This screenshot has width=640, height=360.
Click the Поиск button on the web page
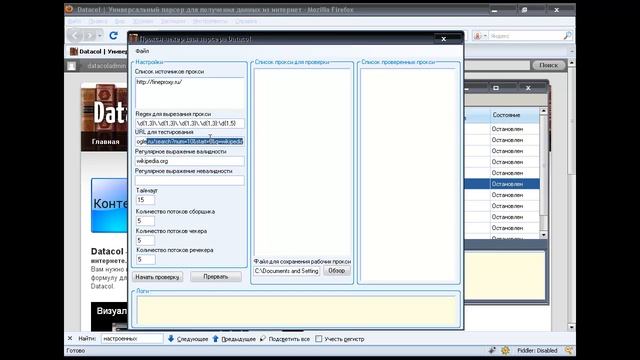pyautogui.click(x=549, y=65)
